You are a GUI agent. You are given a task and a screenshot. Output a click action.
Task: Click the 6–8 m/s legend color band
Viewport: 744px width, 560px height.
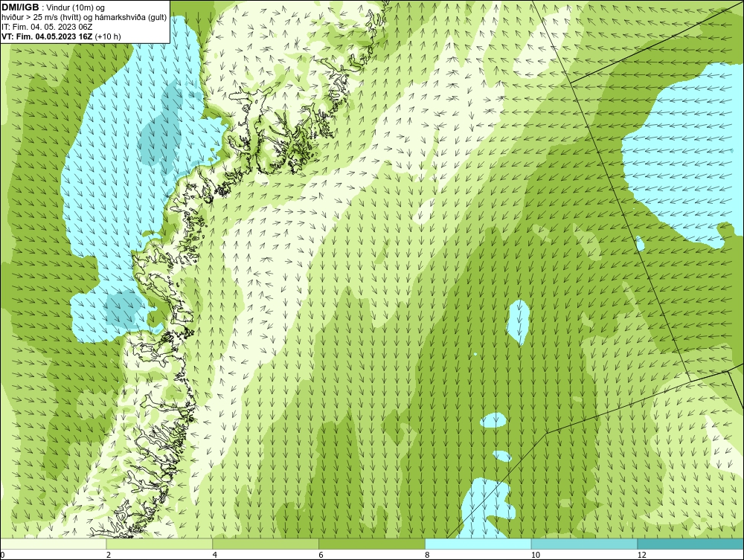coord(372,544)
